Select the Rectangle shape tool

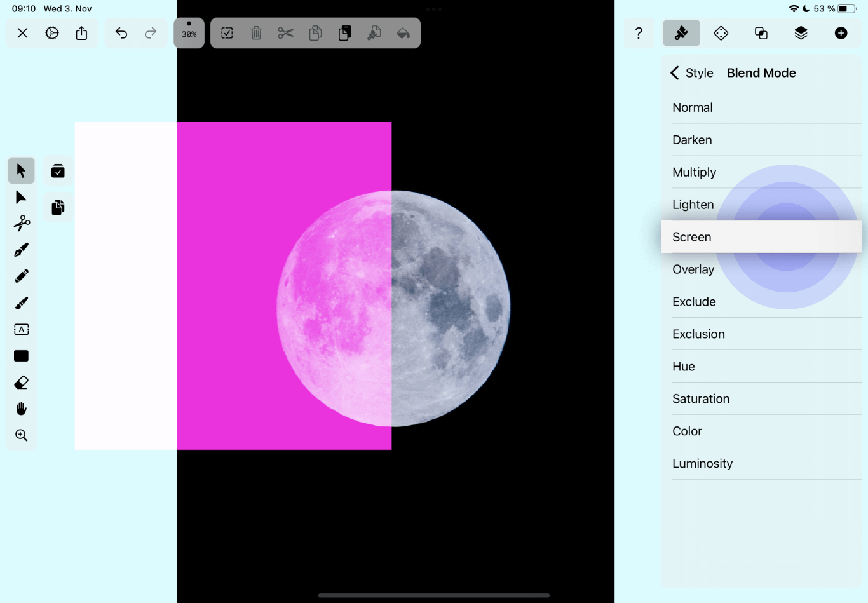(21, 356)
